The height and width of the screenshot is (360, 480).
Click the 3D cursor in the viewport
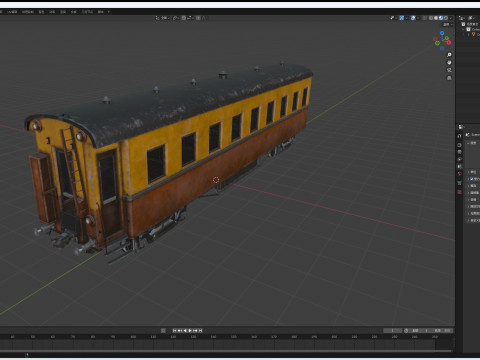click(216, 180)
